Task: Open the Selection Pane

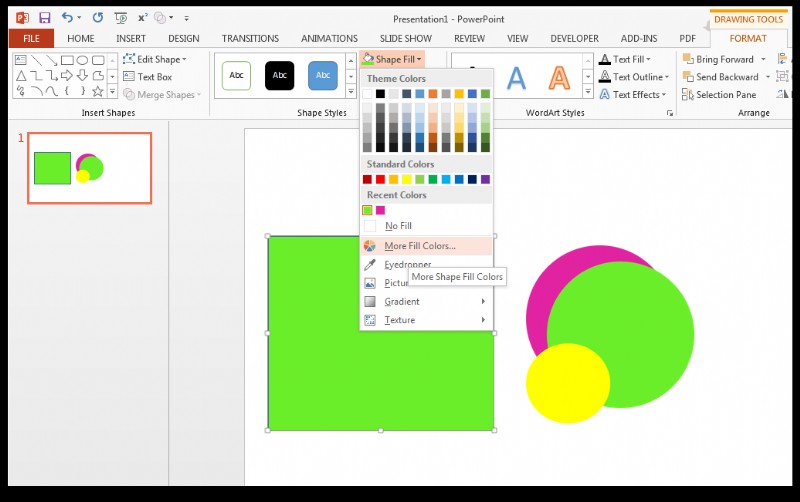Action: pyautogui.click(x=719, y=94)
